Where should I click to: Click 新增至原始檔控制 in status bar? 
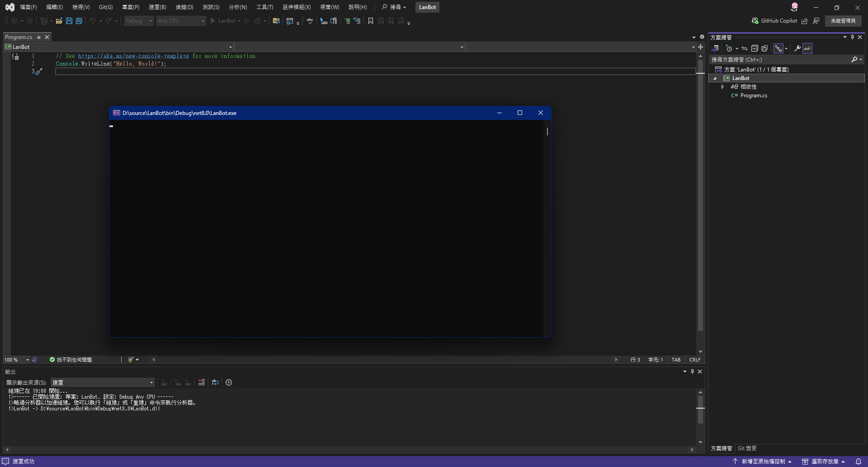point(763,462)
